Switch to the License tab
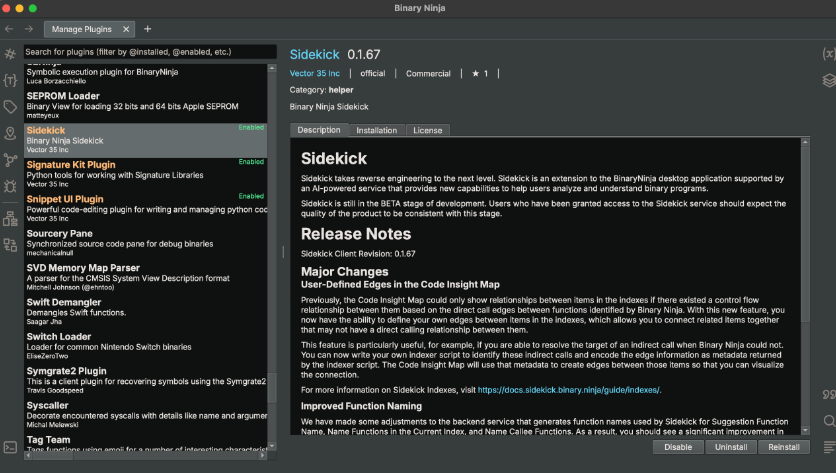The width and height of the screenshot is (836, 473). coord(427,130)
